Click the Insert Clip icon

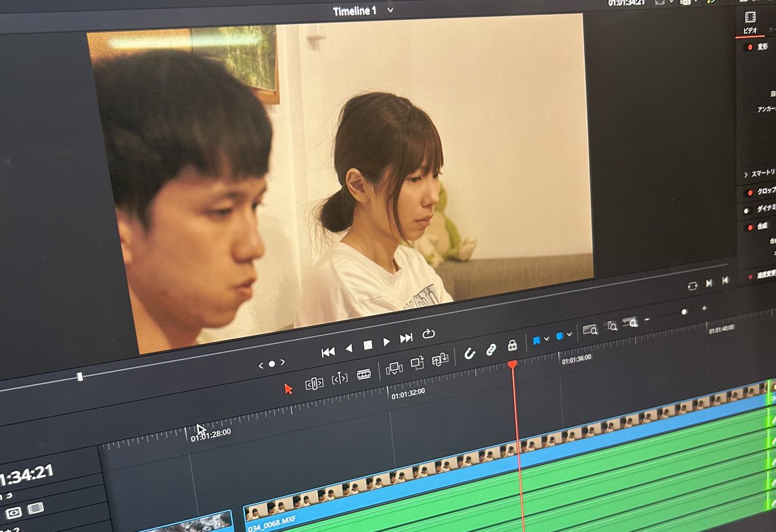click(394, 369)
